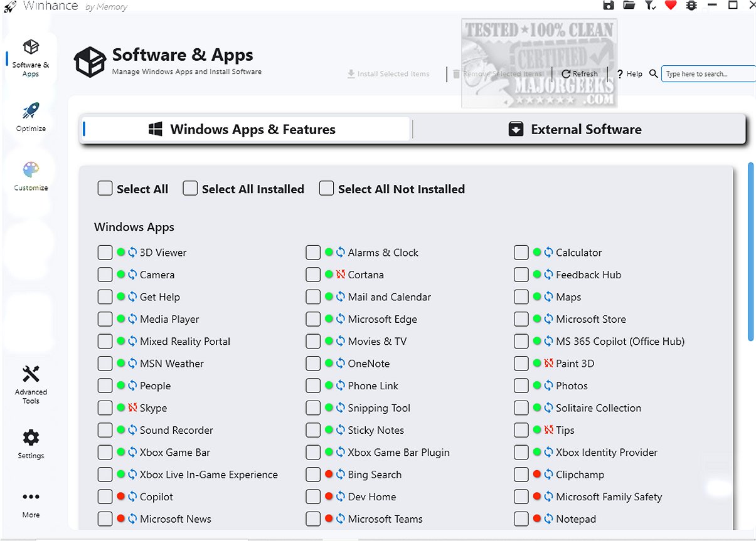Click the Windows Apps section heading
Viewport: 756px width, 541px height.
(134, 227)
